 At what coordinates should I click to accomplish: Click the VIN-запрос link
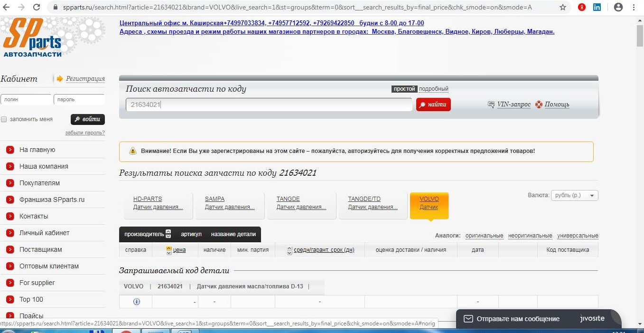pos(513,105)
